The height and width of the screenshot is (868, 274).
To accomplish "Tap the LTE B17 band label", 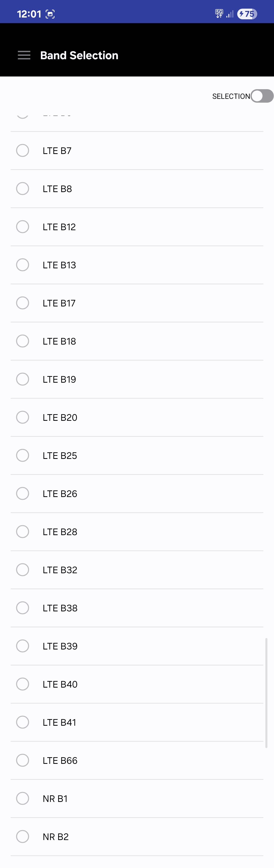I will [59, 303].
